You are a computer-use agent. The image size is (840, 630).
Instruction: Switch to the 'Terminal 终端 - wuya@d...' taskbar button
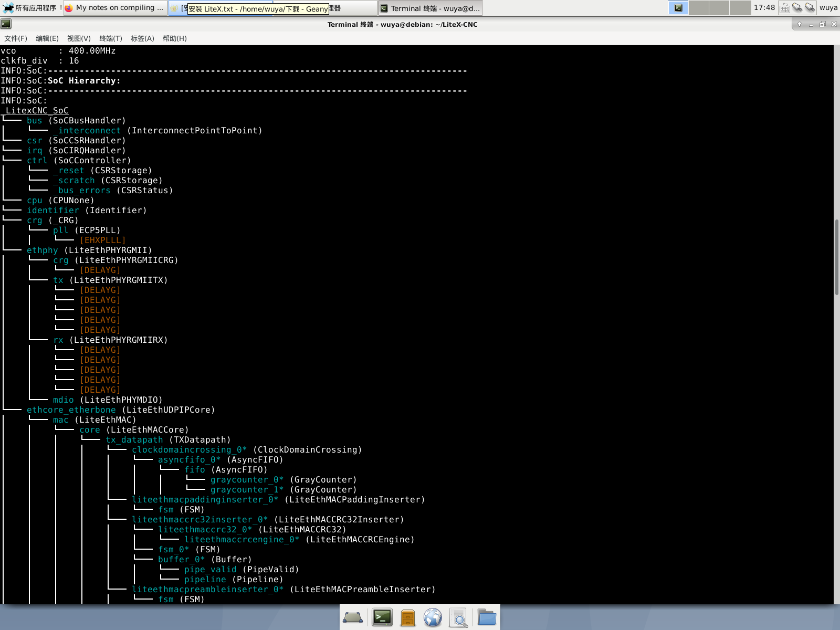(x=430, y=8)
